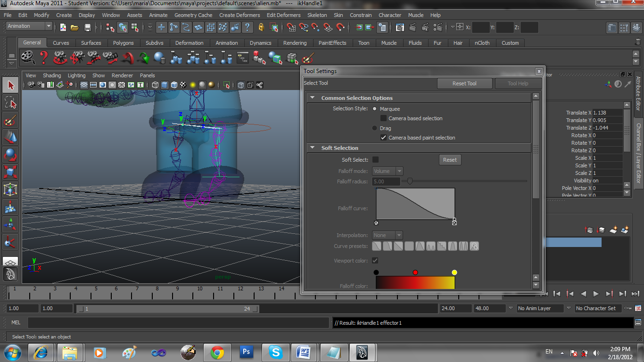
Task: Open the viewport Shading menu
Action: pos(52,75)
